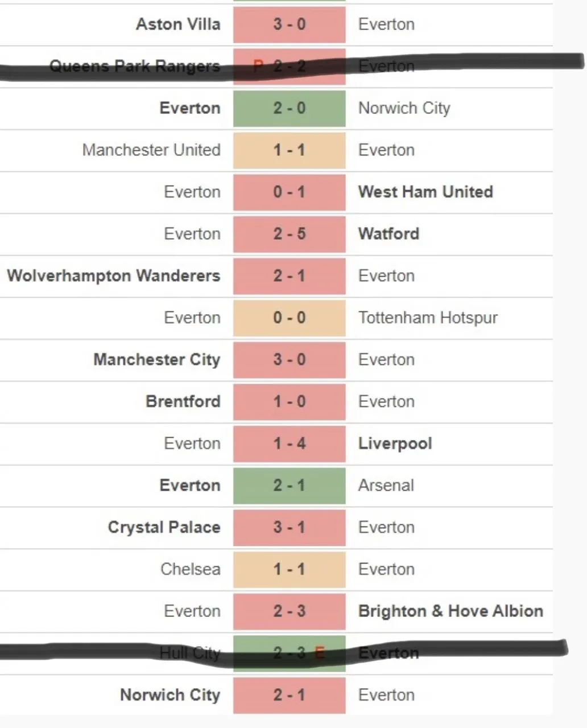Viewport: 587px width, 728px height.
Task: Click the Arsenal team name
Action: (386, 486)
